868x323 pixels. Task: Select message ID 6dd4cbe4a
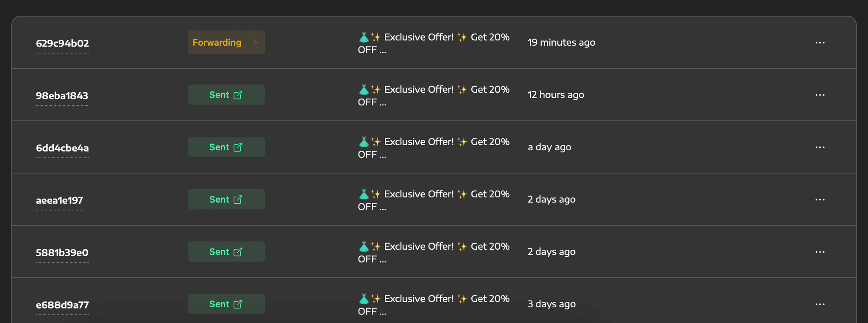(62, 148)
